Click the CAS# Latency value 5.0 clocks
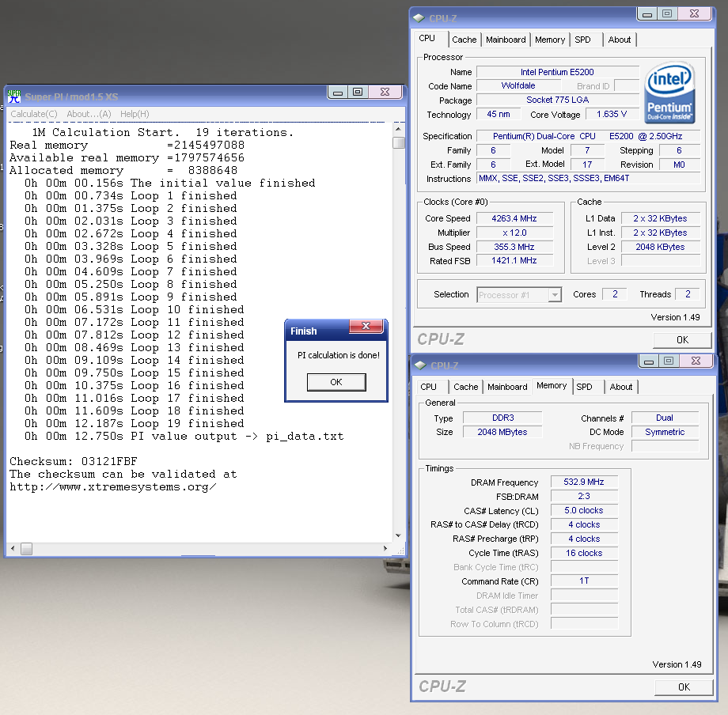The height and width of the screenshot is (715, 728). point(584,510)
